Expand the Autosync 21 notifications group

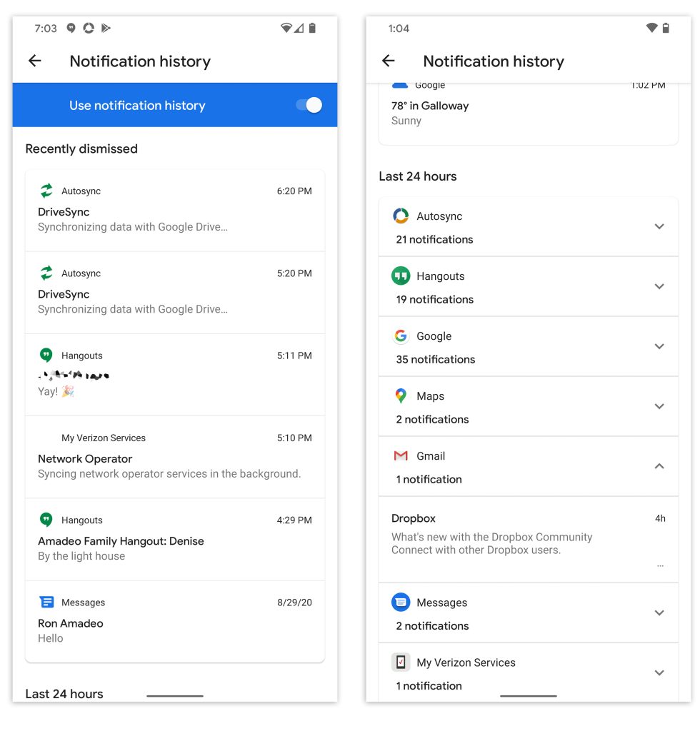pos(659,226)
